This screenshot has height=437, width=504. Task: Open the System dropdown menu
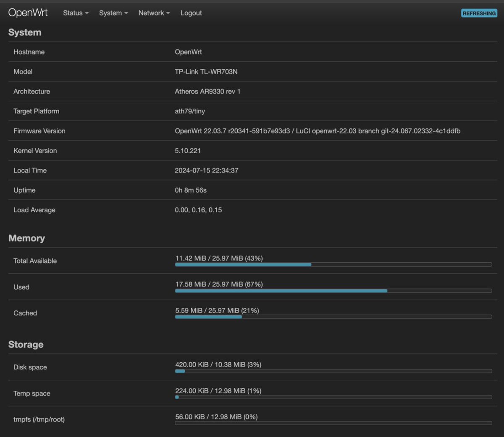(x=113, y=13)
